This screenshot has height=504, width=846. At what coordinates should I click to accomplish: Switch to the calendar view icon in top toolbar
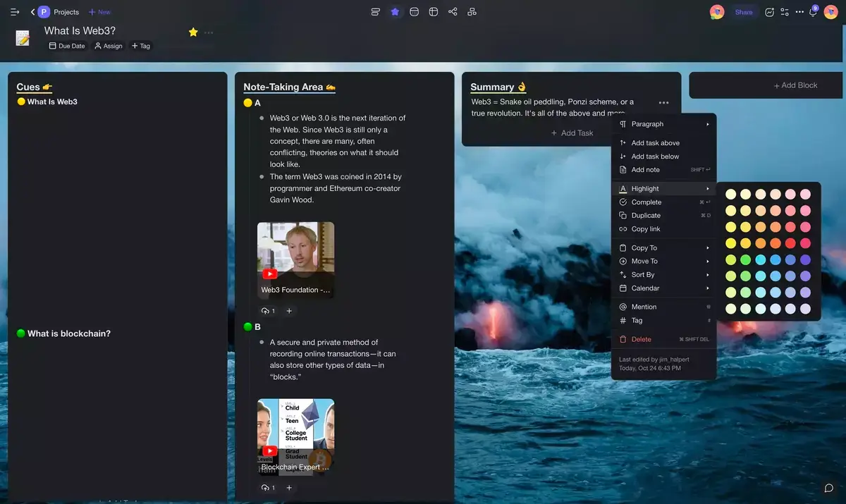(x=414, y=12)
